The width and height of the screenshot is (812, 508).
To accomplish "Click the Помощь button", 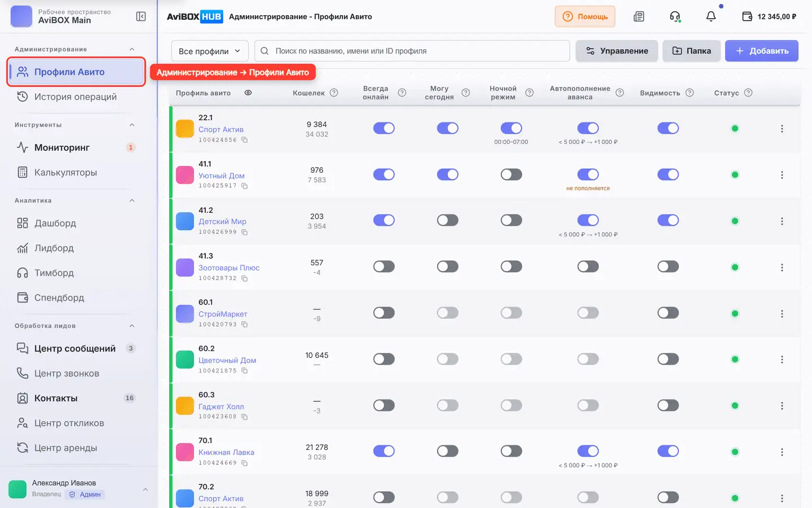I will (585, 16).
